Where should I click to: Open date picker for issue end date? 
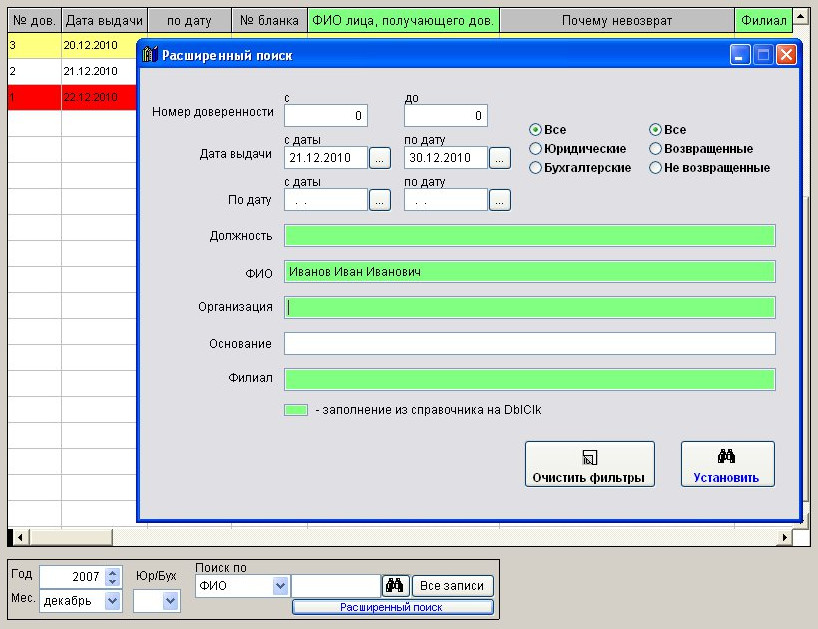tap(499, 158)
